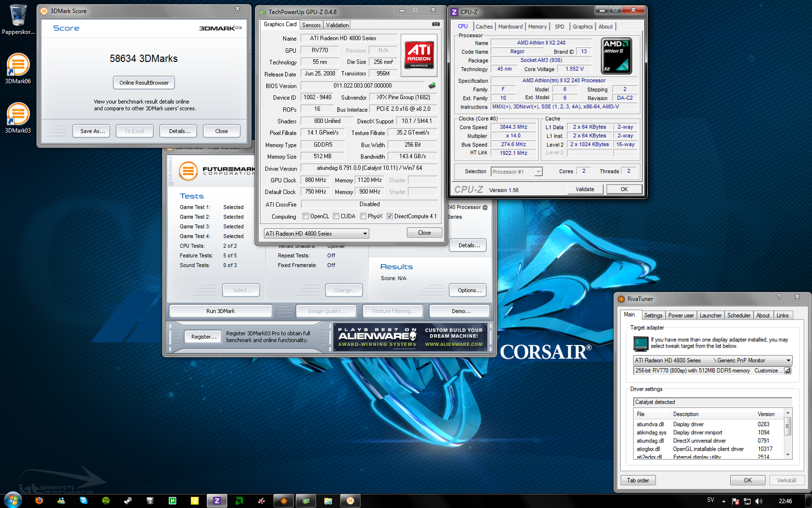Open the Graphics tab in CPU-Z
This screenshot has height=508, width=812.
[x=583, y=27]
